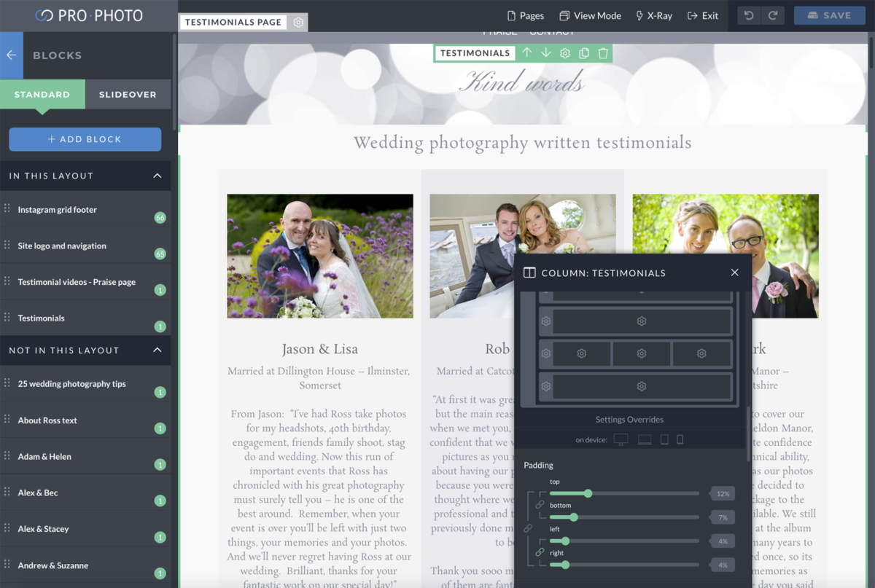Open left column gear in three-column row
This screenshot has width=875, height=588.
(x=582, y=353)
